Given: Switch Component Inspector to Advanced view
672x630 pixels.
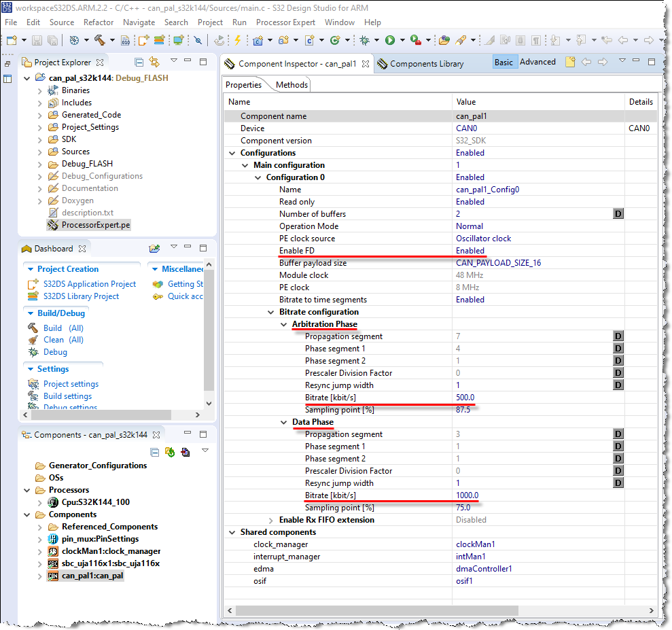Looking at the screenshot, I should [537, 62].
